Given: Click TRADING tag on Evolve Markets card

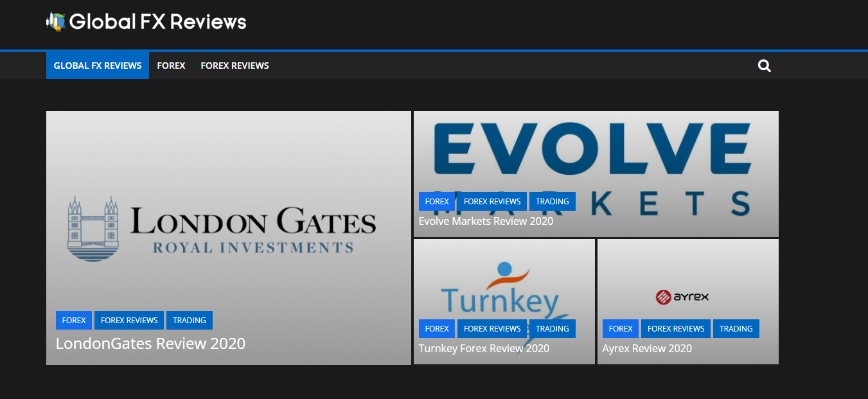Looking at the screenshot, I should click(553, 201).
